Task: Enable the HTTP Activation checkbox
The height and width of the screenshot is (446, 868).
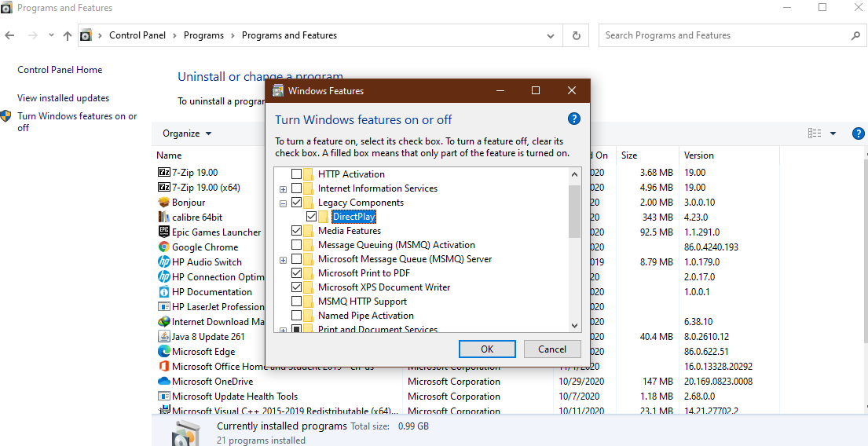Action: 296,174
